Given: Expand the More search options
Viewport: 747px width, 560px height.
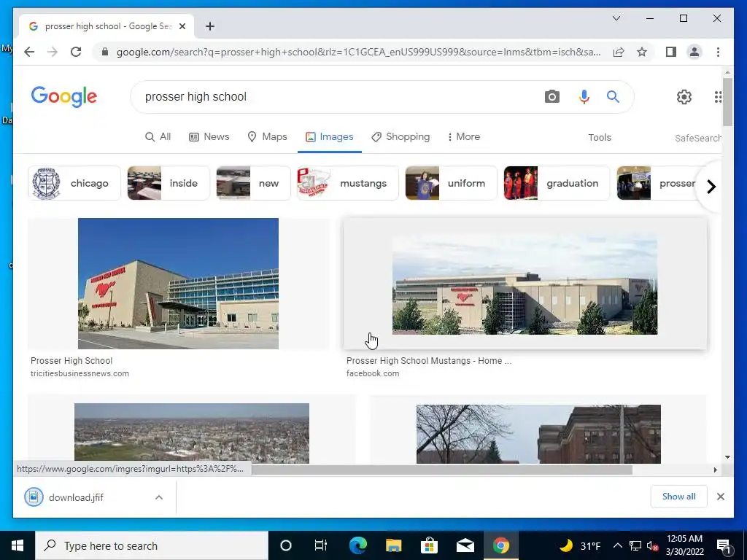Looking at the screenshot, I should click(x=463, y=136).
